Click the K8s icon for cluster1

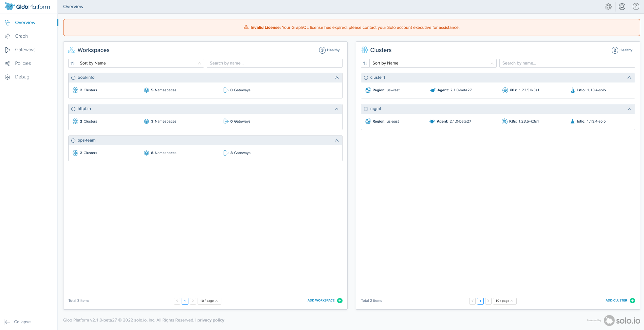[x=505, y=90]
